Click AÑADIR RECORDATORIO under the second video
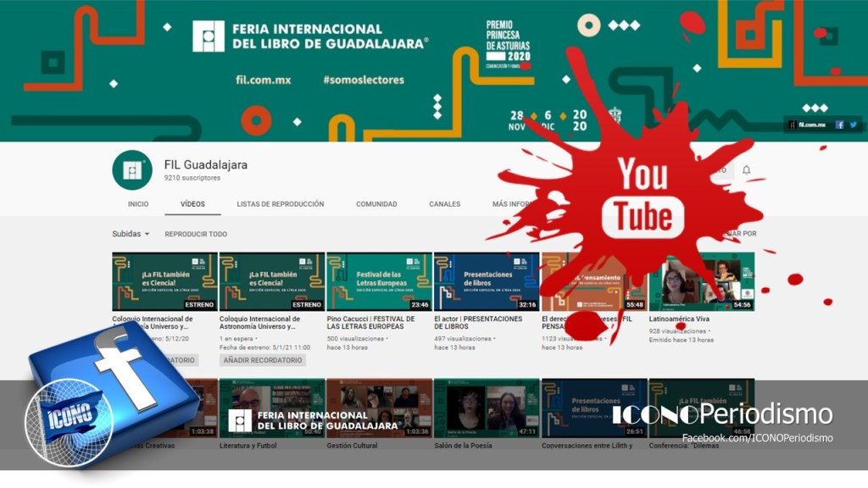868x488 pixels. pyautogui.click(x=262, y=360)
